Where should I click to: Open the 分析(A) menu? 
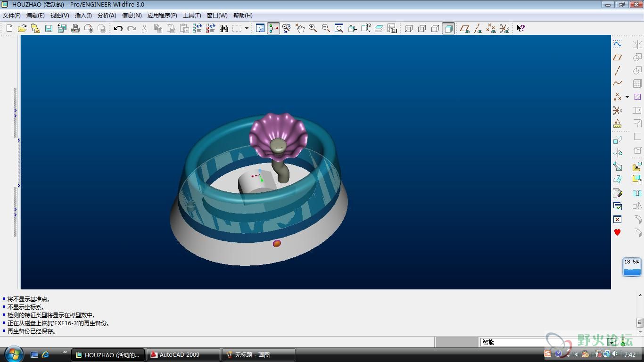click(x=107, y=16)
